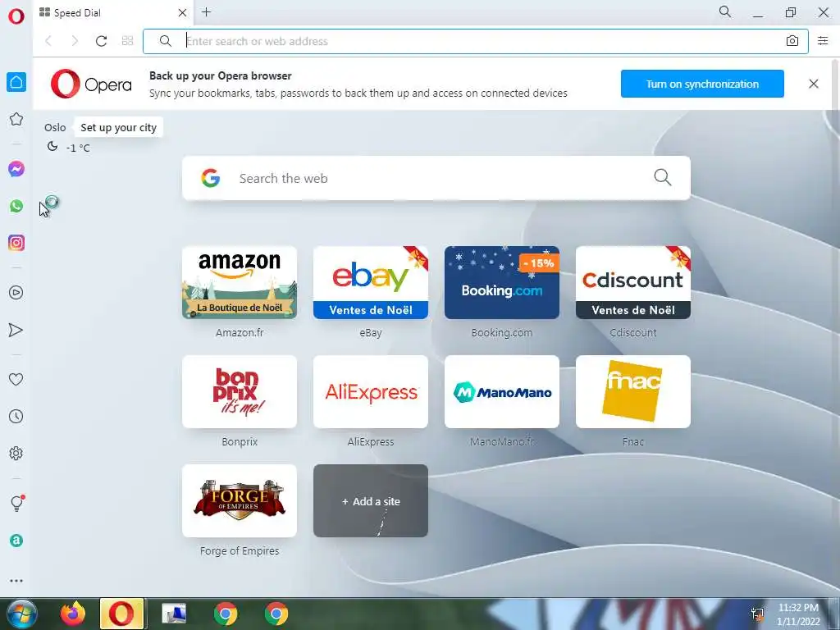Image resolution: width=840 pixels, height=630 pixels.
Task: Go forward using the forward arrow
Action: point(75,41)
